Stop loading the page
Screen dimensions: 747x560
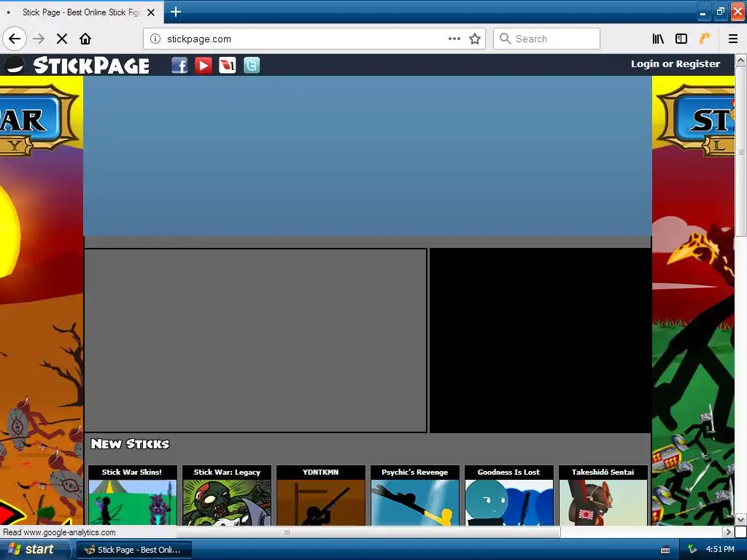pyautogui.click(x=62, y=39)
